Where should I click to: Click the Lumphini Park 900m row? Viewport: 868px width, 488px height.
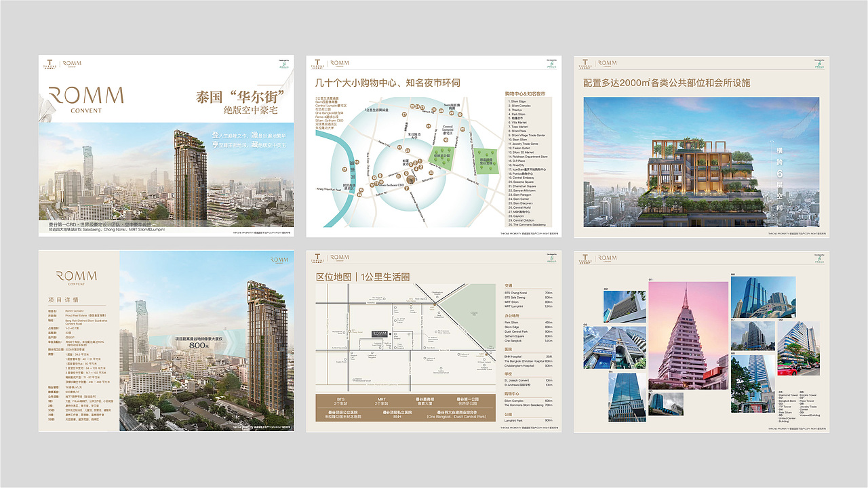point(528,420)
